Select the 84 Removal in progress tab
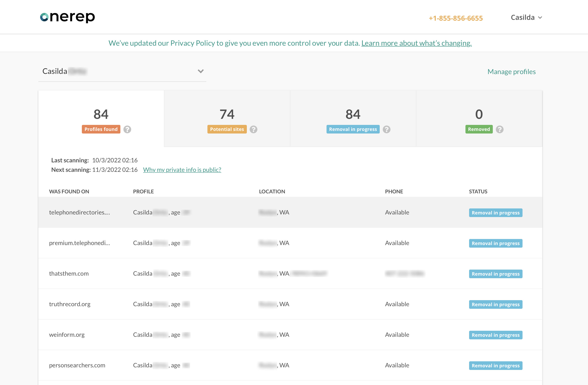 point(353,119)
